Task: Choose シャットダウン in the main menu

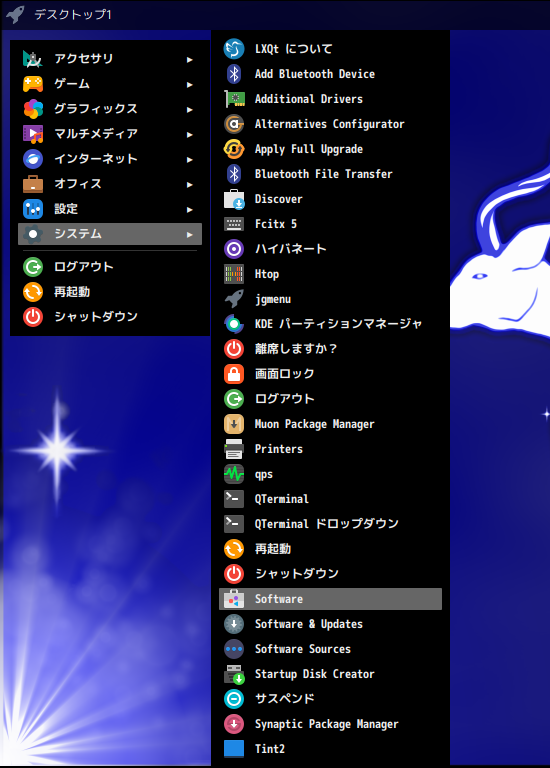Action: [110, 317]
